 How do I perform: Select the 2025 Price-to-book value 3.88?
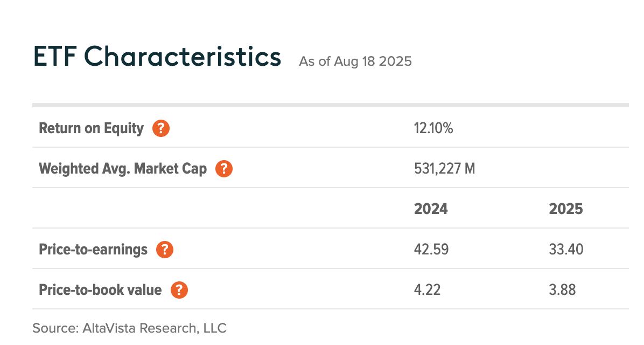(x=562, y=290)
